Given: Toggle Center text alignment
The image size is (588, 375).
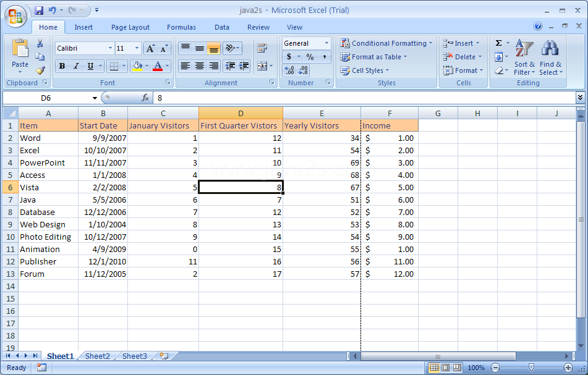Looking at the screenshot, I should [200, 66].
